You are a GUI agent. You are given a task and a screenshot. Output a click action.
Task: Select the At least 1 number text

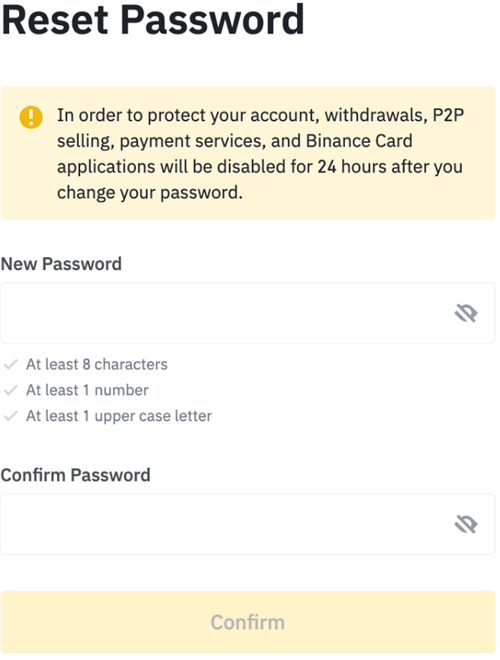(x=87, y=390)
